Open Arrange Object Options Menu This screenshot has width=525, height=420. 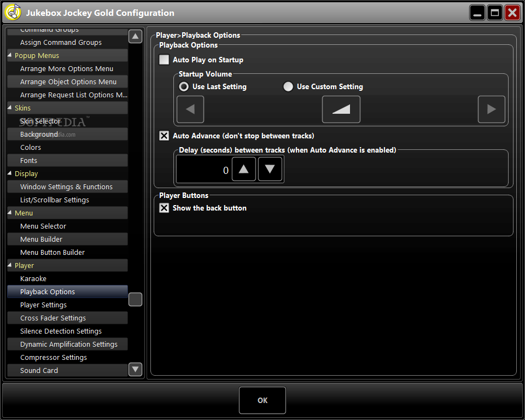(67, 81)
